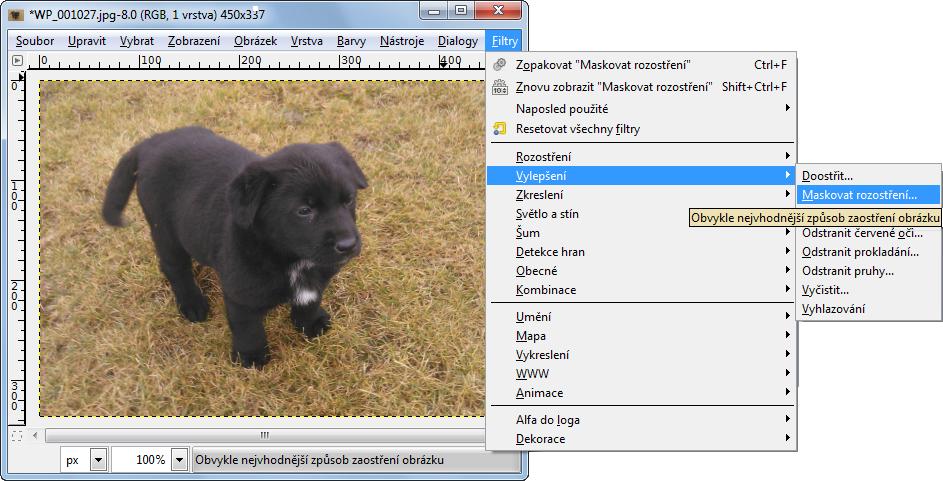Image resolution: width=943 pixels, height=481 pixels.
Task: Close the open Filtry menu
Action: point(504,41)
